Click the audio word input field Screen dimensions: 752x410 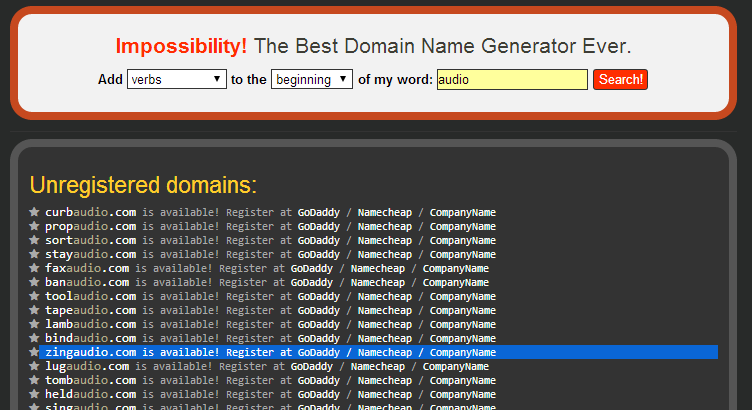tap(511, 80)
